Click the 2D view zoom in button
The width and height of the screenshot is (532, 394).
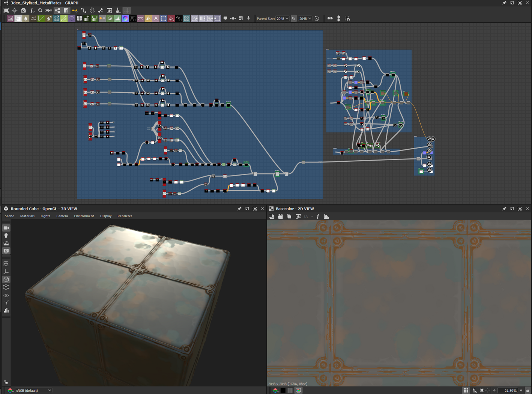521,391
